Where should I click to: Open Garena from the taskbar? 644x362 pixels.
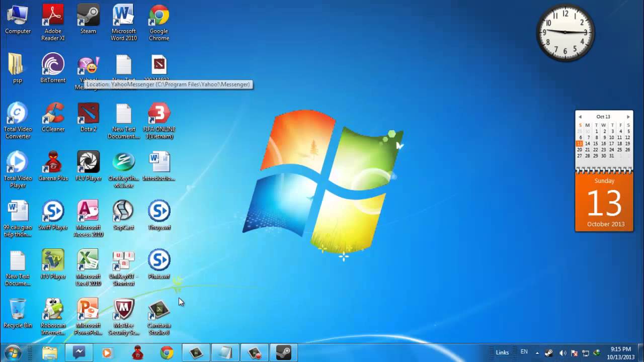point(137,353)
